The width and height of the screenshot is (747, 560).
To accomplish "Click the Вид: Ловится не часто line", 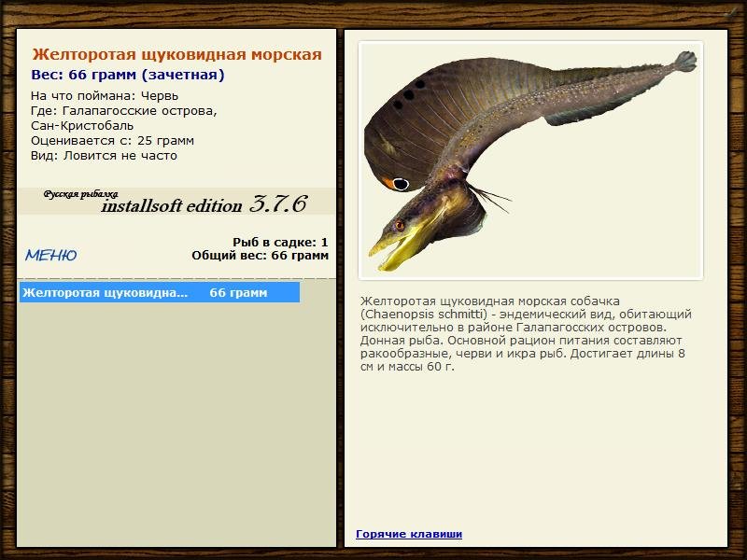I will tap(104, 156).
